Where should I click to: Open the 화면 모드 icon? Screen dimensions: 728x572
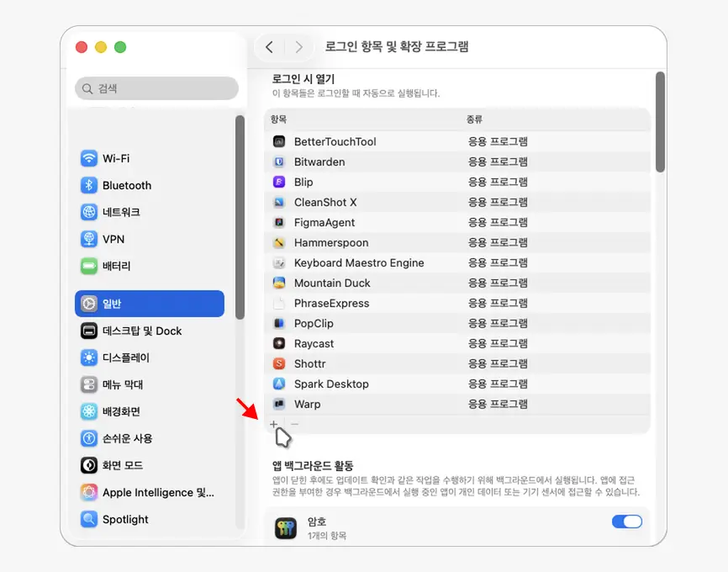pyautogui.click(x=88, y=465)
